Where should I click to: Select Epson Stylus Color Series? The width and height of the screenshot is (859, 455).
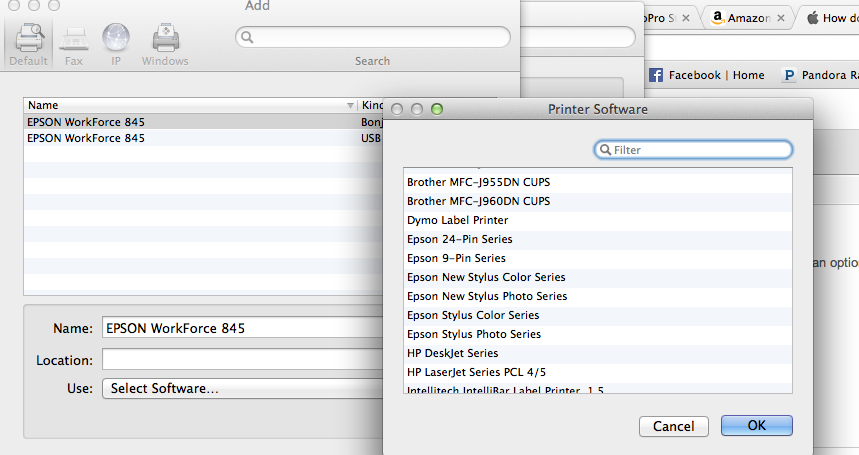(x=598, y=315)
